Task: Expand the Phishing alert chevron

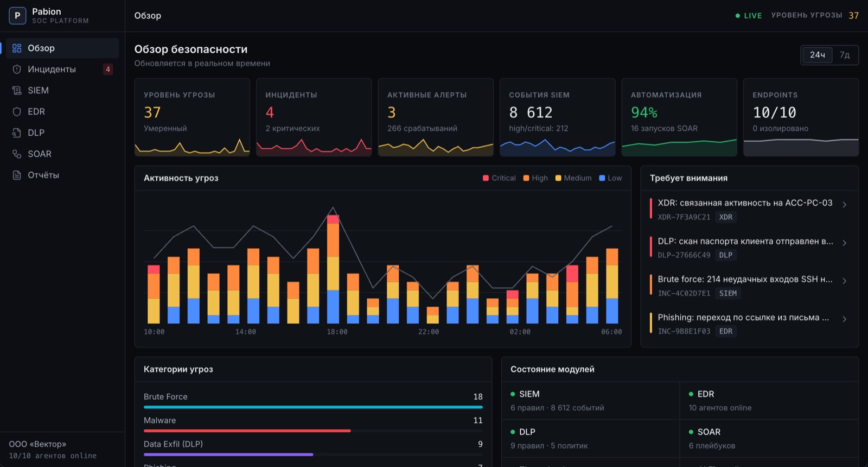Action: coord(844,319)
